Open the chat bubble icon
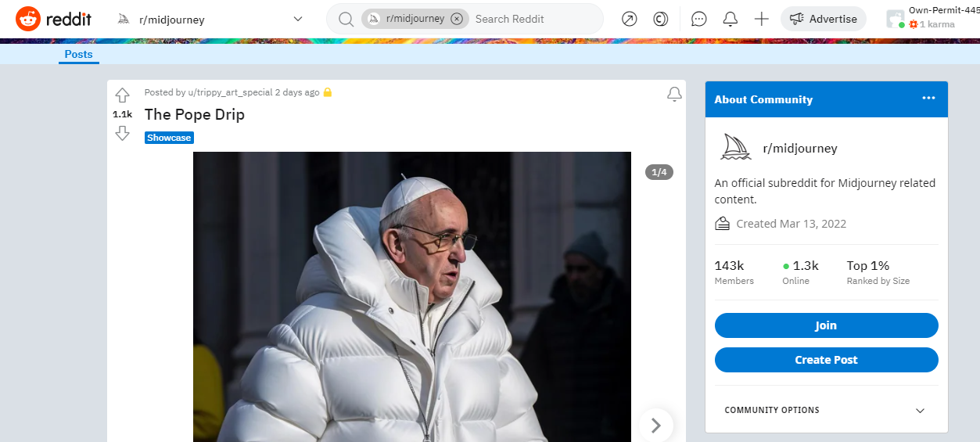This screenshot has height=442, width=980. point(699,19)
